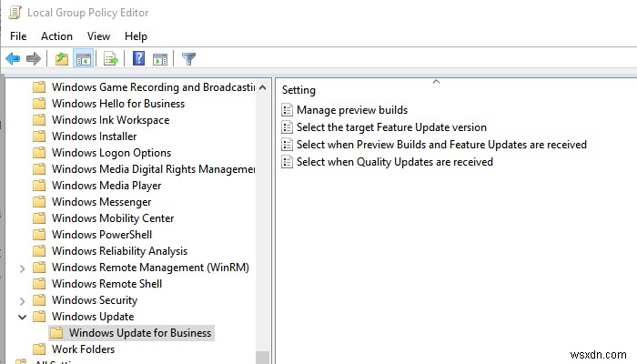Select Work Folders label
Screen dimensions: 637x364
[x=84, y=349]
